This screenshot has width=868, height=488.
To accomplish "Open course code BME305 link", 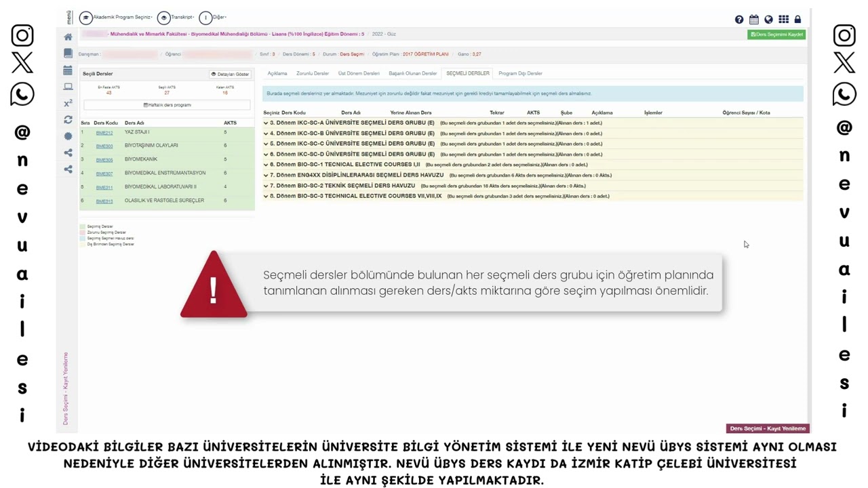I will 104,160.
